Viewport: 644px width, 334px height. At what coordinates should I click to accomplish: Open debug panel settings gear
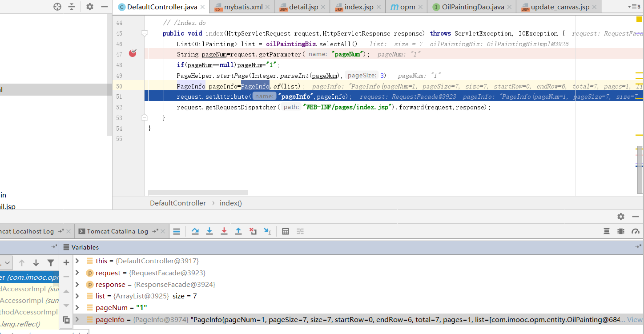click(x=621, y=217)
